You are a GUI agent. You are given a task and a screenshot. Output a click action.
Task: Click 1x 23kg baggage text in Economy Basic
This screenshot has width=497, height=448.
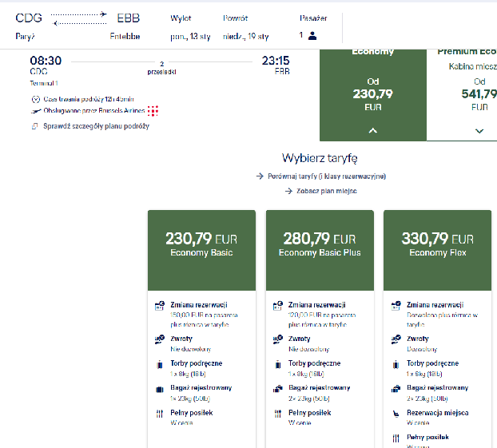click(x=190, y=398)
